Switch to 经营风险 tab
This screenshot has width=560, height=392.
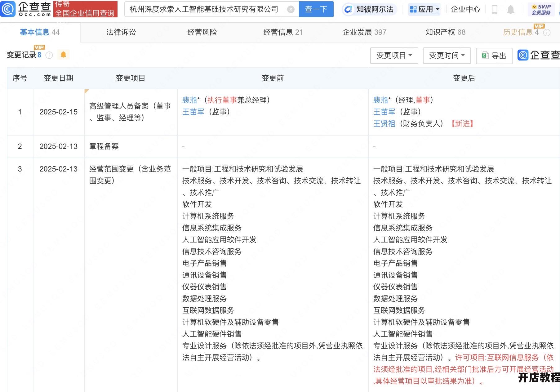click(x=202, y=32)
